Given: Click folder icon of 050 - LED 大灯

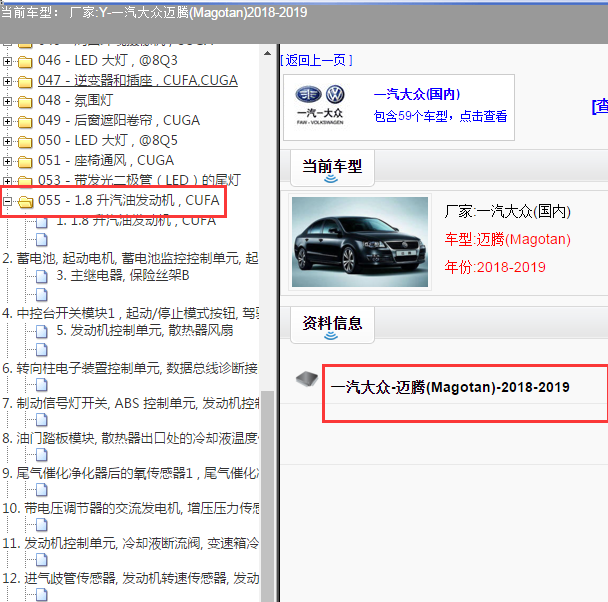Looking at the screenshot, I should tap(25, 141).
